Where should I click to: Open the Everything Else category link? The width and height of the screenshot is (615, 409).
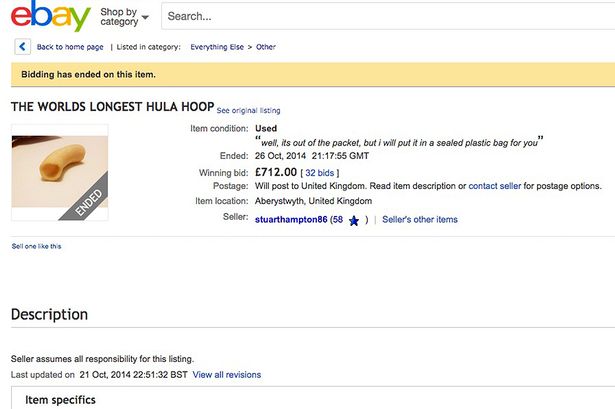223,47
